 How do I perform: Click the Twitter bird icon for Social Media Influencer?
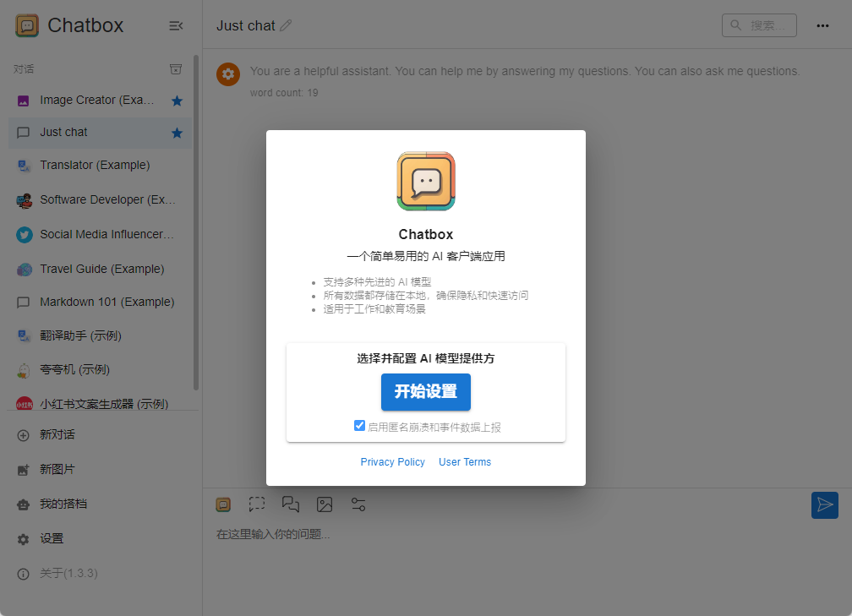point(24,235)
